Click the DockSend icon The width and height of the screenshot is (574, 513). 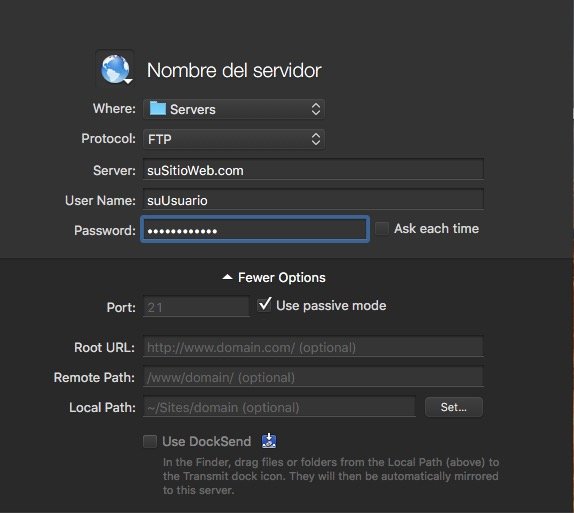(269, 441)
